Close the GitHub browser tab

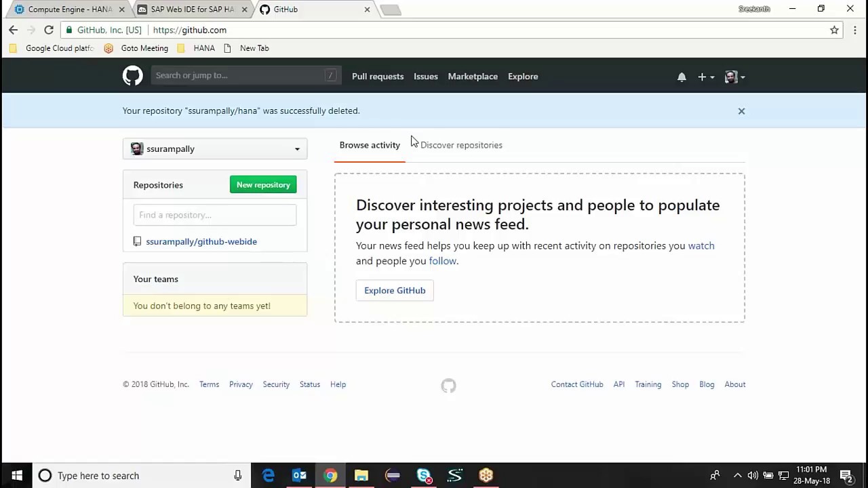pos(367,9)
